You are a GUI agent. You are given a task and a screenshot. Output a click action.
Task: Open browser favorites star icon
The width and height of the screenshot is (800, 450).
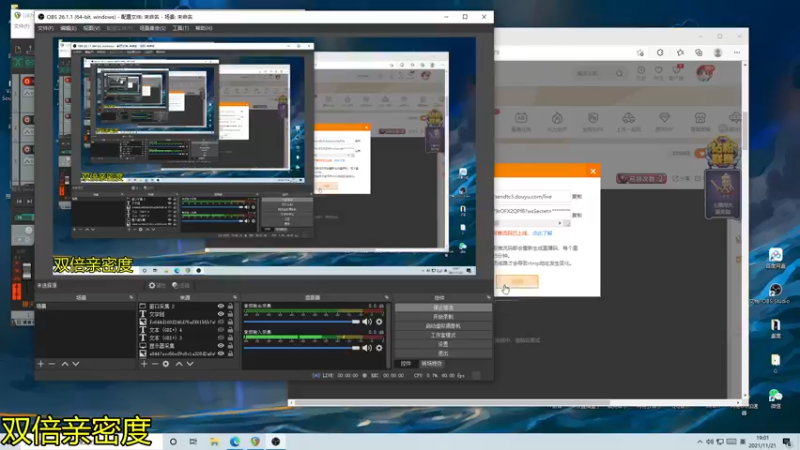680,53
